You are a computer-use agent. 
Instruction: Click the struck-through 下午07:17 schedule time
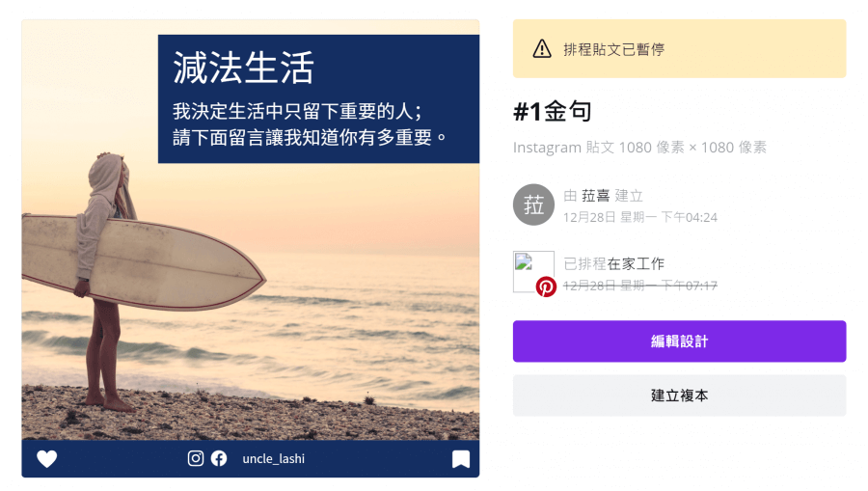coord(690,286)
